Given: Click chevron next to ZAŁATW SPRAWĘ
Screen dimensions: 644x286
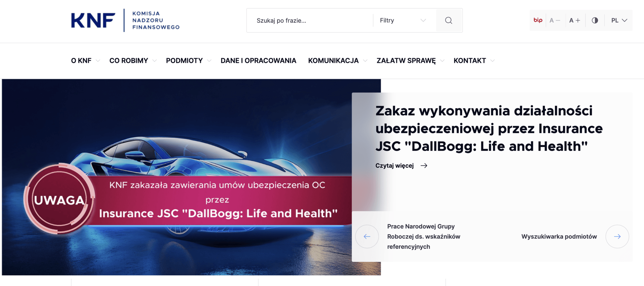Looking at the screenshot, I should tap(442, 61).
